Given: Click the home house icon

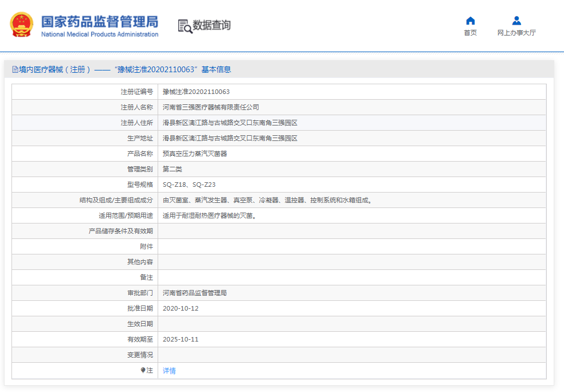Looking at the screenshot, I should 470,21.
